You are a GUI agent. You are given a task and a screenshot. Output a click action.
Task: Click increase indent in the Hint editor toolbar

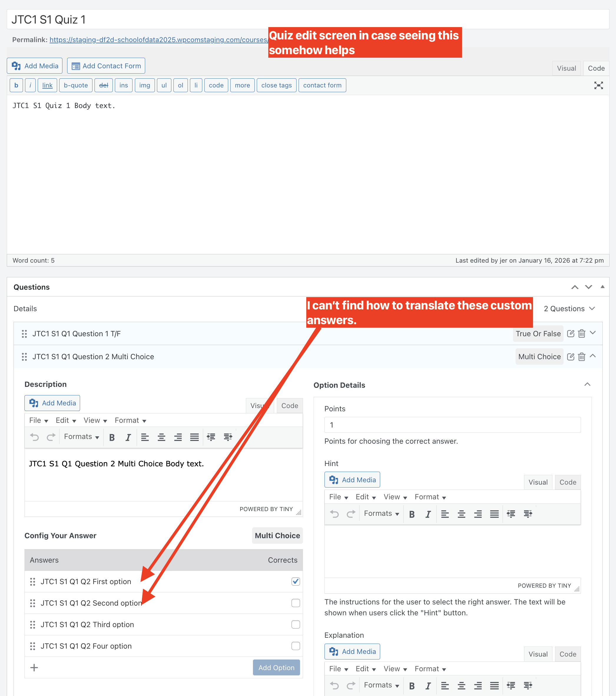pyautogui.click(x=527, y=514)
